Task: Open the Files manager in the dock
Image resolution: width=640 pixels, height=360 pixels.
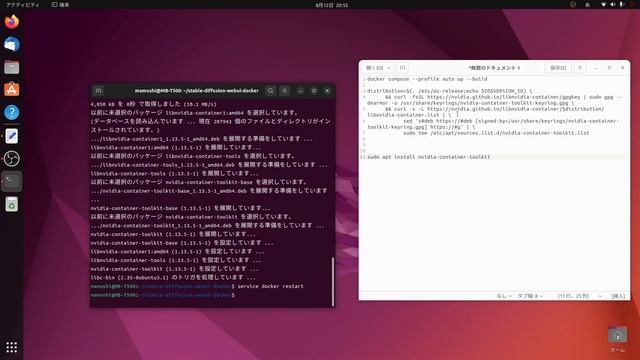Action: (x=11, y=67)
